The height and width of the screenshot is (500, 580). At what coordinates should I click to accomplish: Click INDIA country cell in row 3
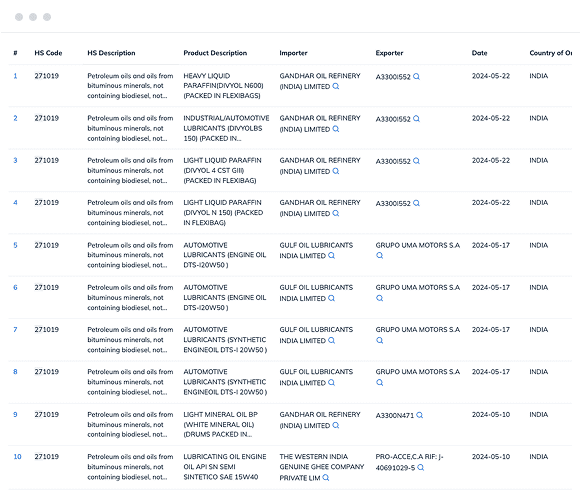539,160
